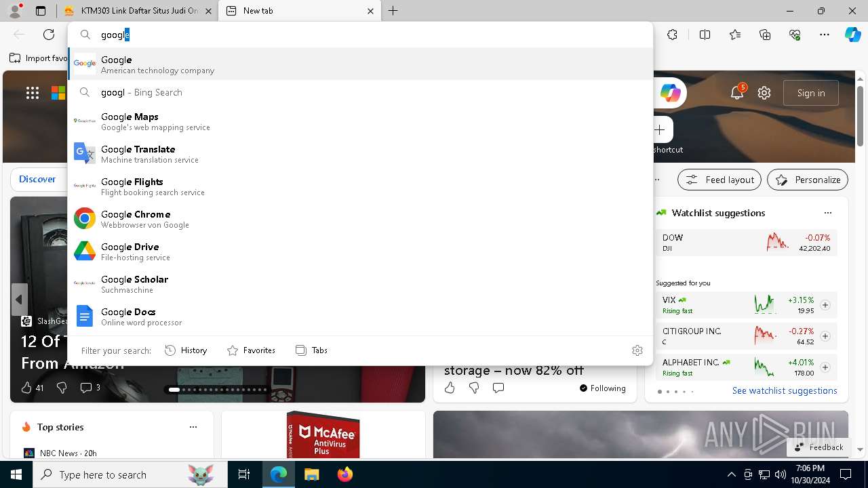Open Copilot button on new tab page
Viewport: 868px width, 488px height.
pos(670,93)
